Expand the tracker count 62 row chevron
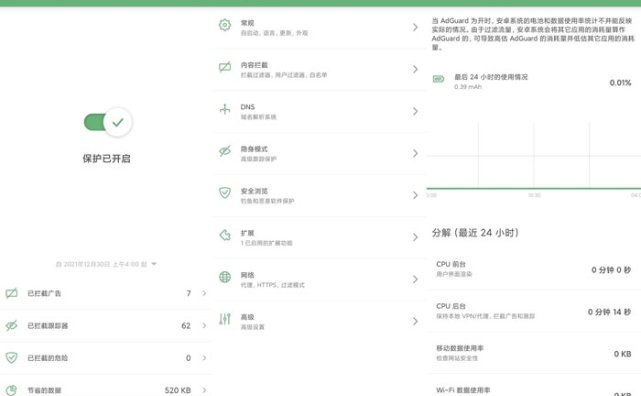The height and width of the screenshot is (396, 641). (x=204, y=325)
